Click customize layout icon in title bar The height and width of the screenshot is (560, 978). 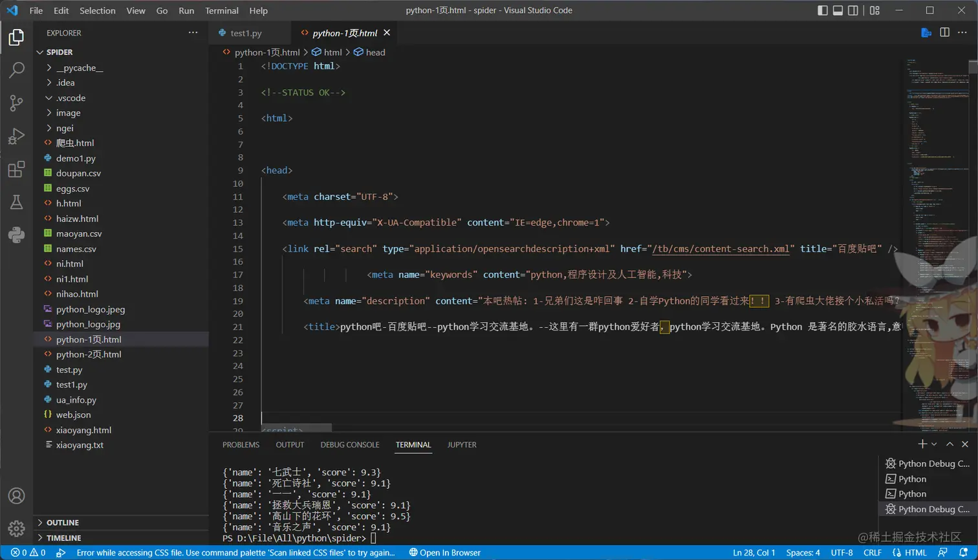[x=875, y=10]
